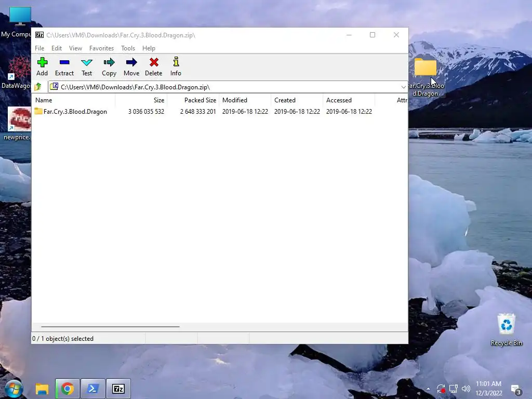Close the 7-Zip window
Screen dimensions: 532x399
click(x=396, y=35)
